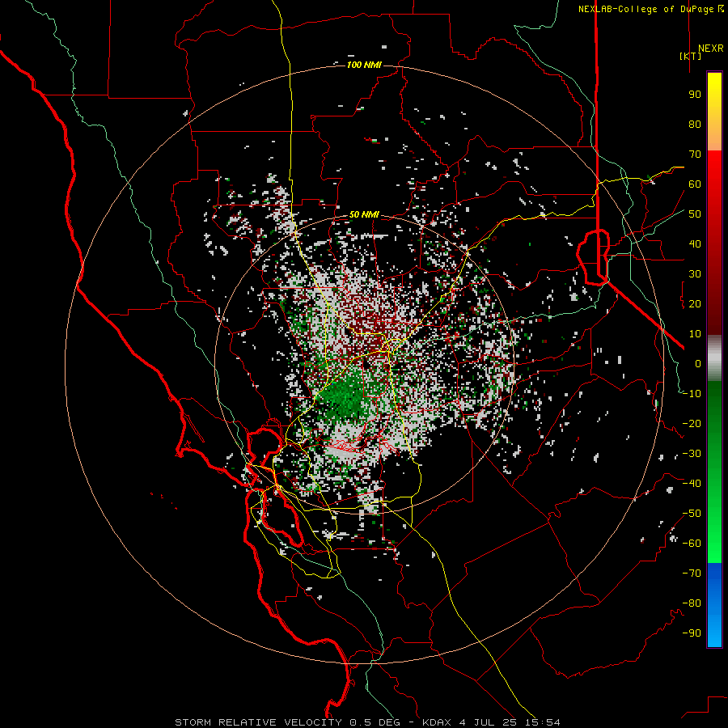This screenshot has height=728, width=728.
Task: Click the STORM RELATIVE VELOCITY caption text
Action: click(258, 722)
